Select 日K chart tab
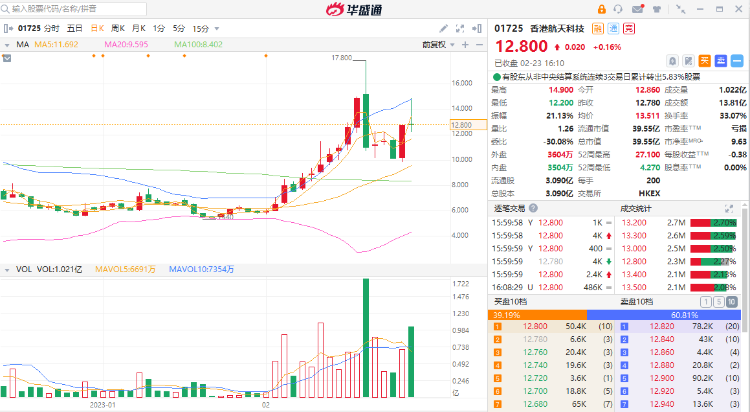The height and width of the screenshot is (412, 750). tap(97, 29)
